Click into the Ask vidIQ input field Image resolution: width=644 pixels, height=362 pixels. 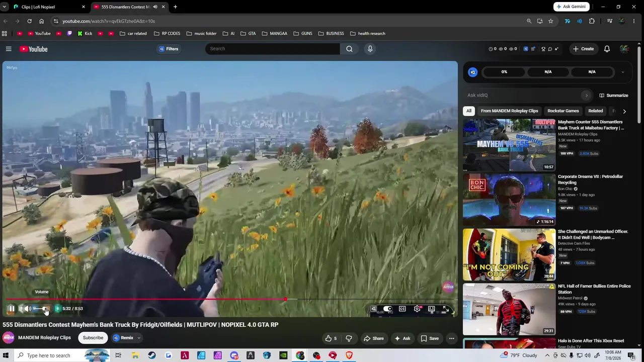coord(523,95)
